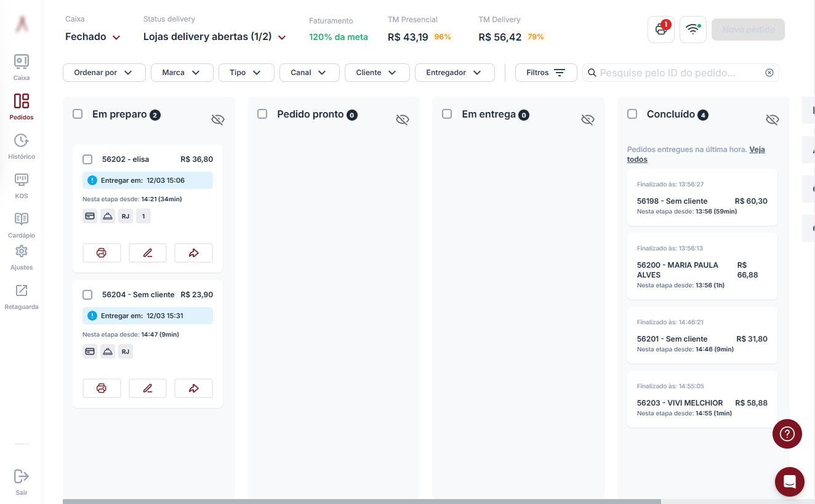Expand the Caixa Fechado status dropdown
Image resolution: width=815 pixels, height=504 pixels.
(x=93, y=37)
